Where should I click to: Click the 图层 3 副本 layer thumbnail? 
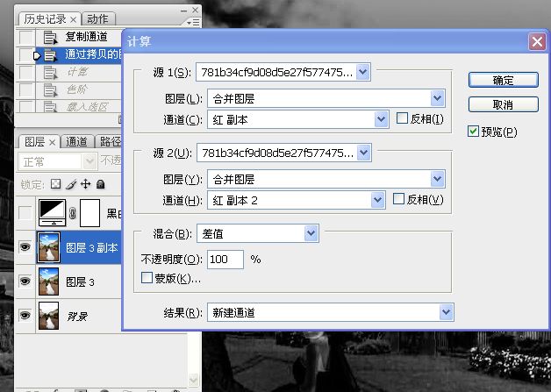48,247
